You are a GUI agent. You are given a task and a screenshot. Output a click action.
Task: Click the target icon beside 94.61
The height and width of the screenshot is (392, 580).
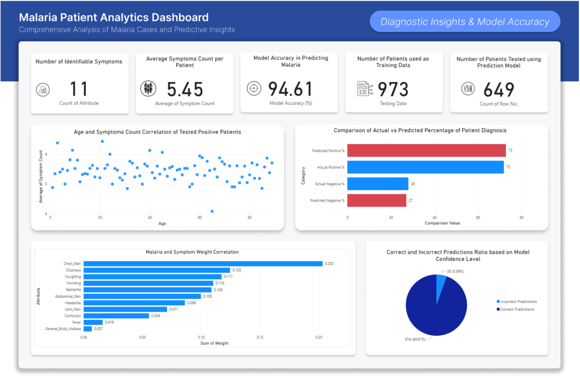(x=254, y=88)
